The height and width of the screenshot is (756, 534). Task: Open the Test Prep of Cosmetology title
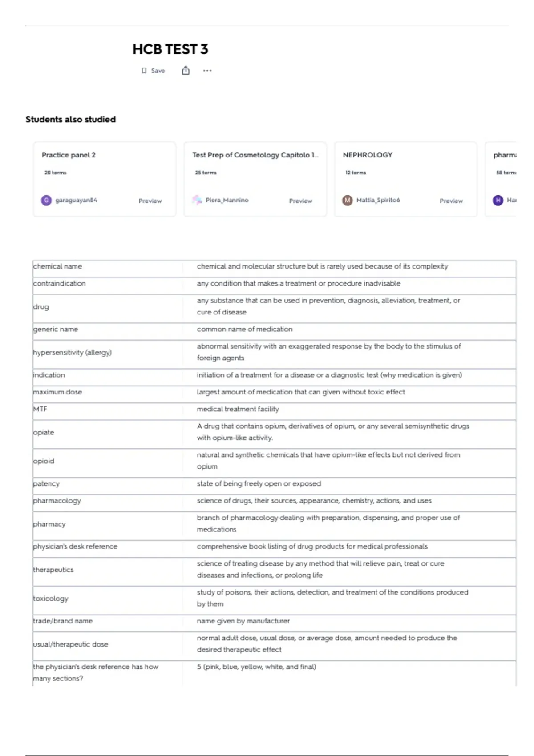click(x=255, y=155)
